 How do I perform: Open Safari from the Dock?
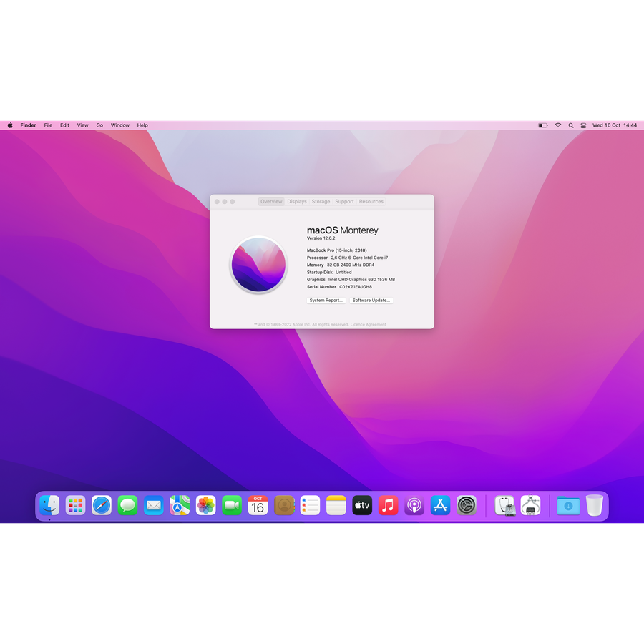[x=102, y=506]
